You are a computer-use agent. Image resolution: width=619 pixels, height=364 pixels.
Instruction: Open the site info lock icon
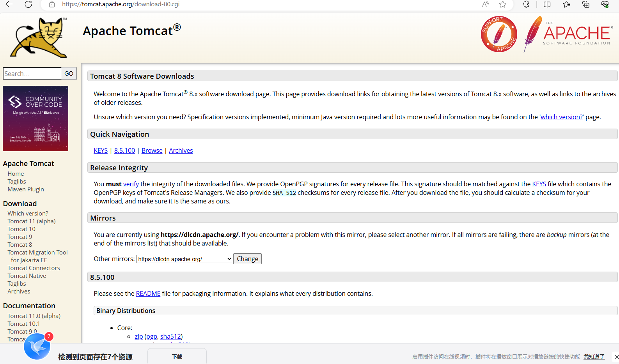52,4
